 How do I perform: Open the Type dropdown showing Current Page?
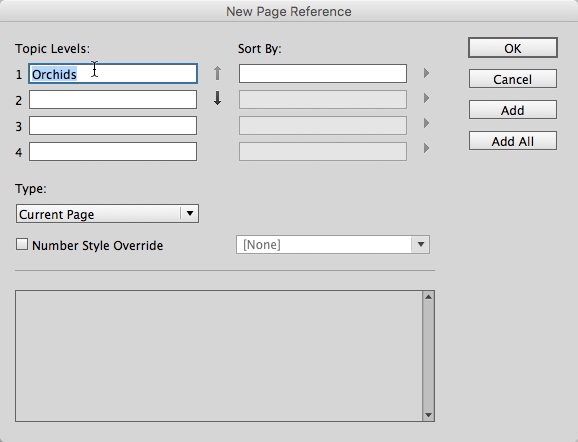pos(107,214)
